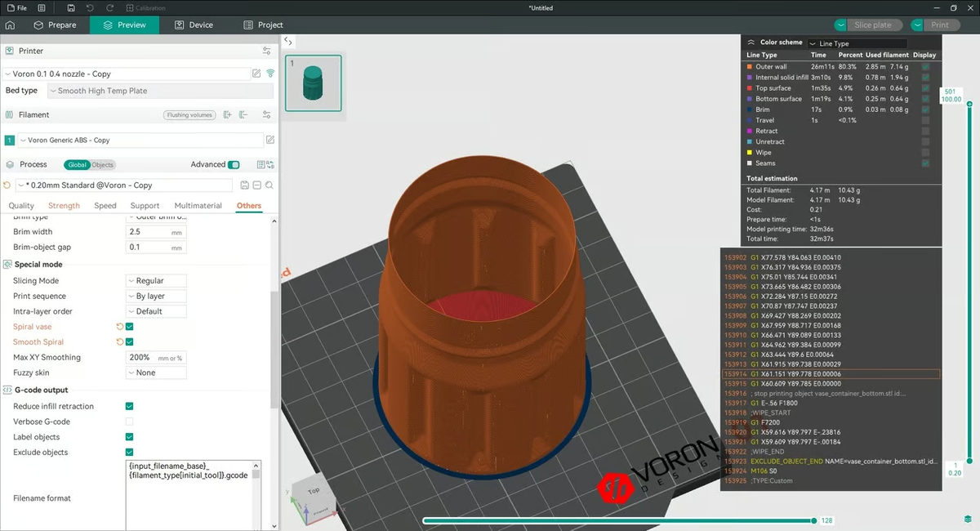Hide the Outer wall line type display
The height and width of the screenshot is (531, 980).
[925, 68]
